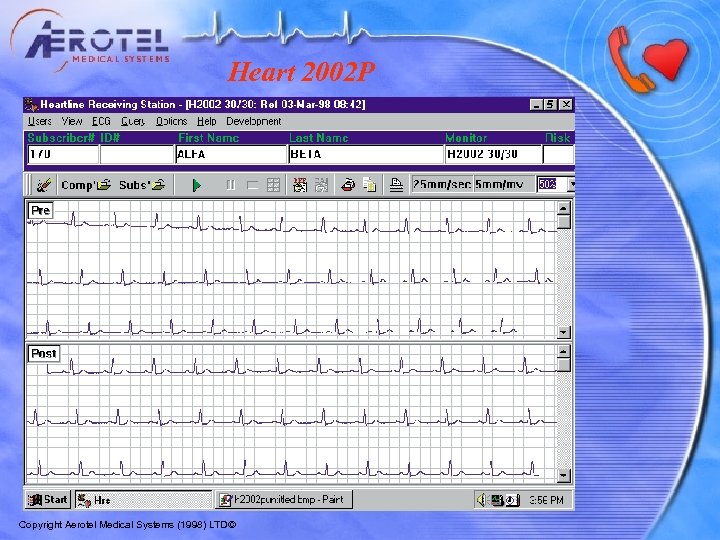Click the Pre panel scrollbar thumb
Viewport: 720px width, 540px height.
(564, 222)
